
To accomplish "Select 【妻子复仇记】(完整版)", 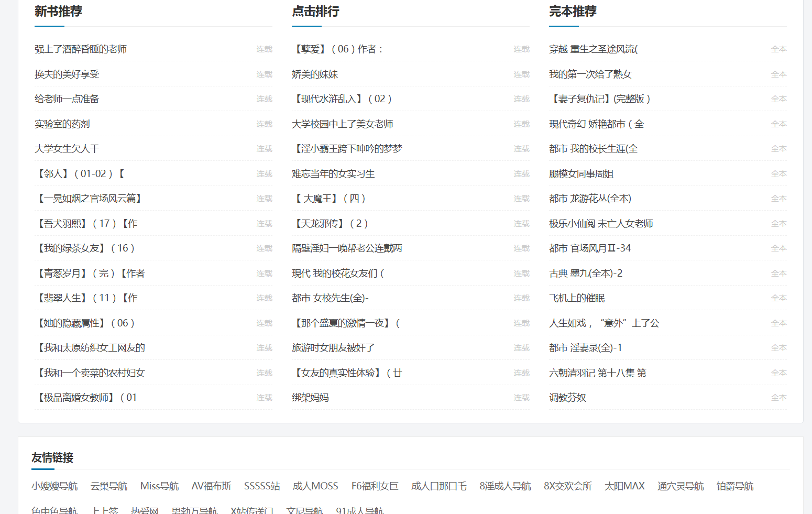I will pyautogui.click(x=600, y=99).
